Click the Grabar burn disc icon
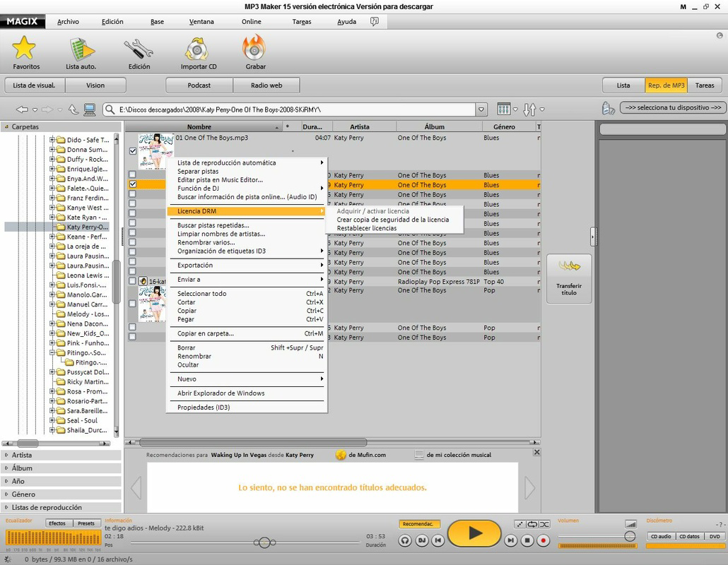This screenshot has height=565, width=728. click(254, 48)
